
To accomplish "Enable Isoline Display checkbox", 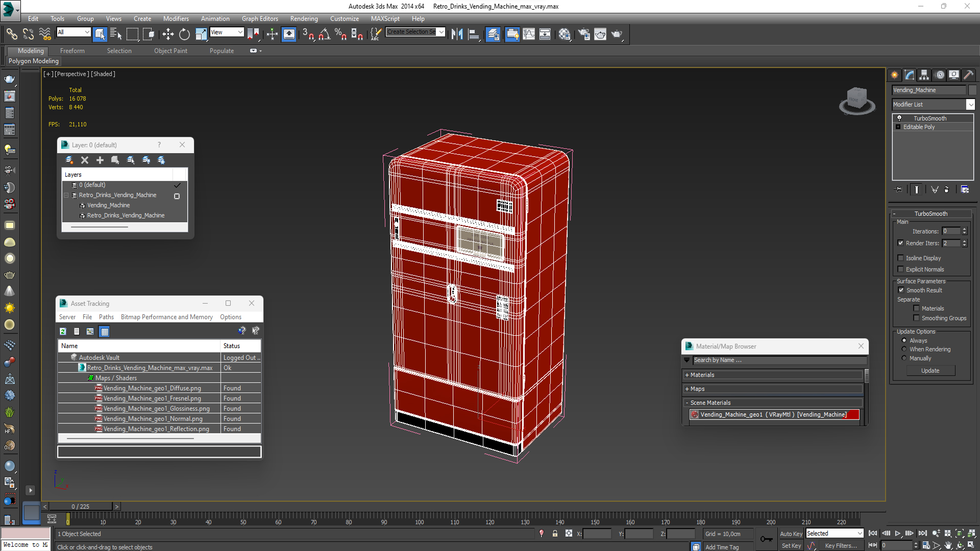I will (901, 258).
